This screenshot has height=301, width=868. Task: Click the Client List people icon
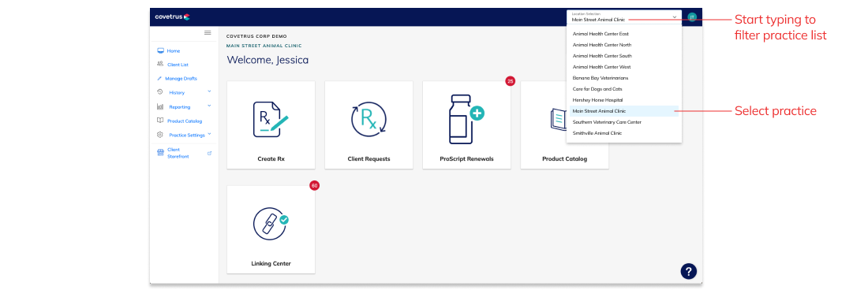click(x=160, y=64)
